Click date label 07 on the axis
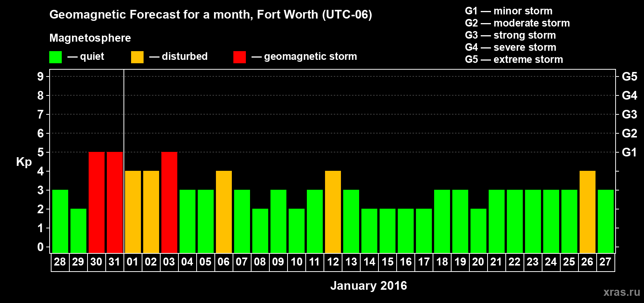Screen dimensions: 644x303 tap(242, 262)
